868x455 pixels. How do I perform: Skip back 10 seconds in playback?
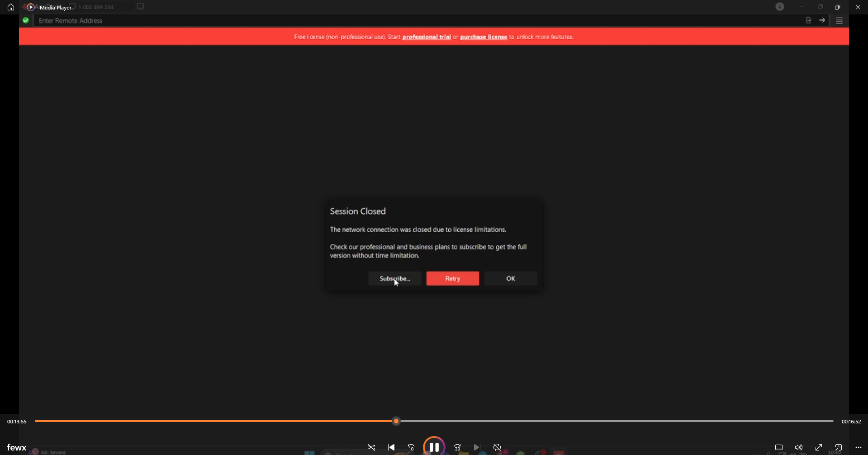click(x=411, y=447)
